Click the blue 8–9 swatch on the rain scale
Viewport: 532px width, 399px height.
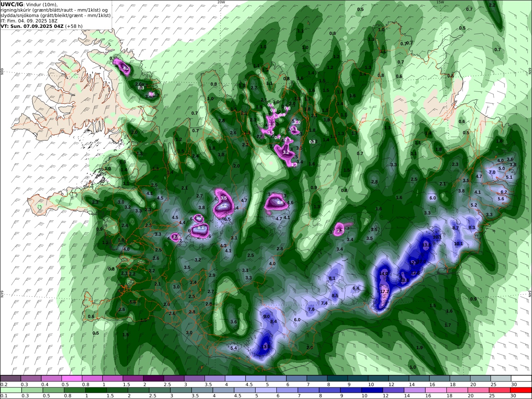pos(329,390)
